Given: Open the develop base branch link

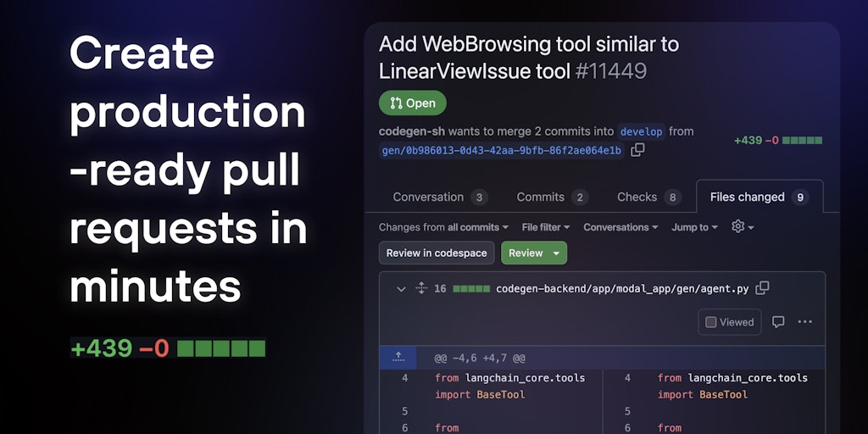Looking at the screenshot, I should coord(641,131).
